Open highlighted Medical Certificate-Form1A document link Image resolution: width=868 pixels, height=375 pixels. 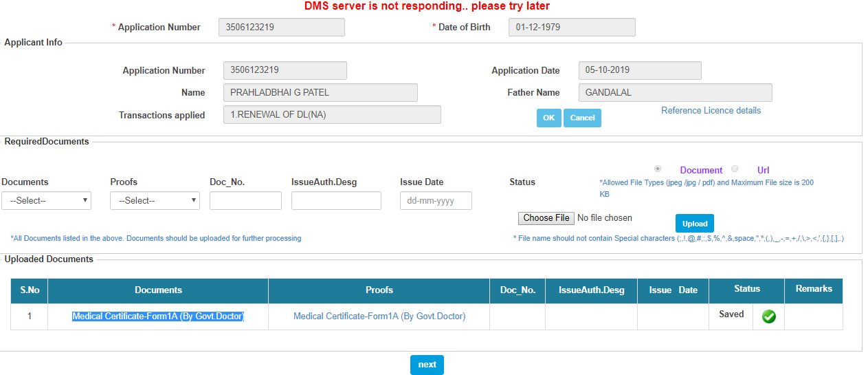[158, 316]
